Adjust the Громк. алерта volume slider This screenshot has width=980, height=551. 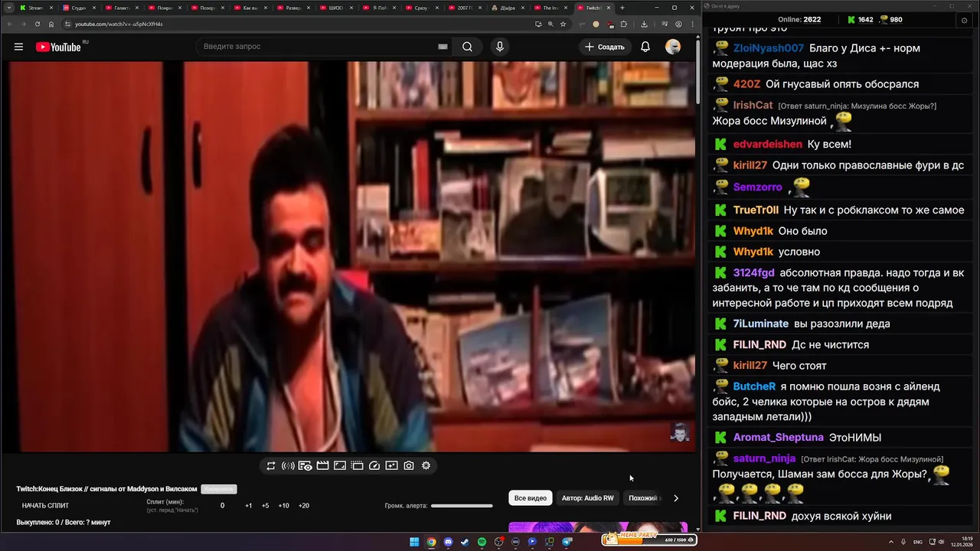click(x=462, y=506)
